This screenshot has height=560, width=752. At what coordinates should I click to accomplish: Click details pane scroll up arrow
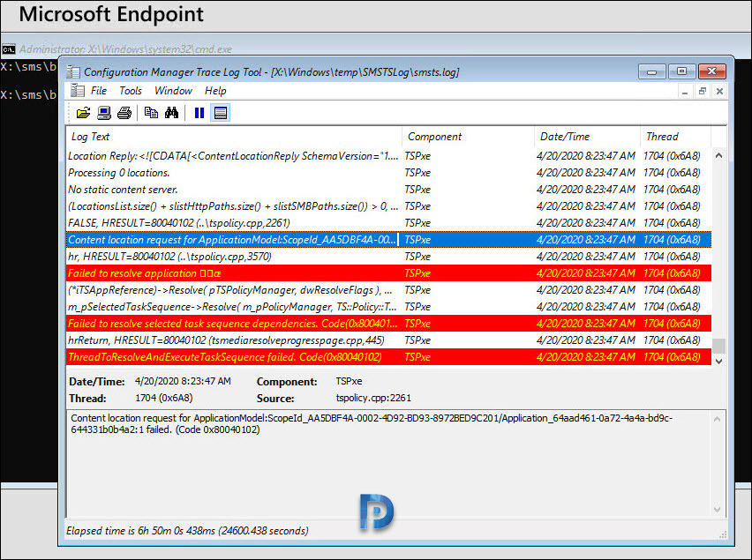click(x=717, y=419)
